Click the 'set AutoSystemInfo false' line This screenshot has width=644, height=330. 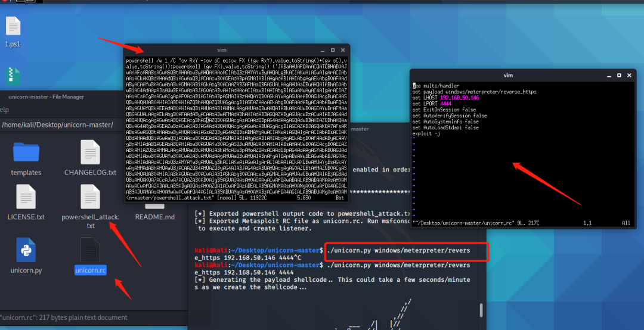pyautogui.click(x=445, y=122)
